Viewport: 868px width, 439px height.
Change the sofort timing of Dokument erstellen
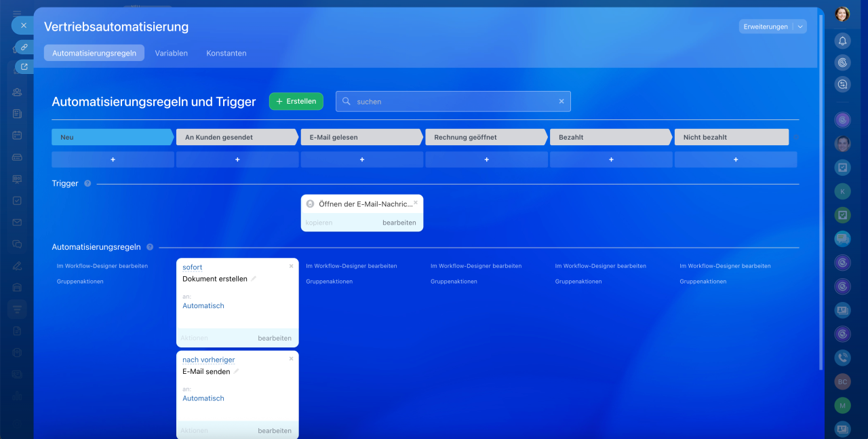click(x=193, y=267)
